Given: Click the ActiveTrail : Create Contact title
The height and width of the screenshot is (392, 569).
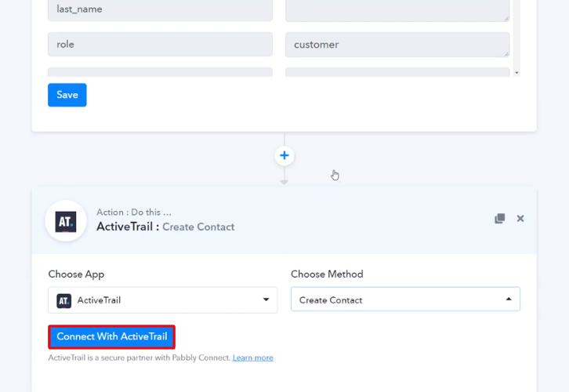Looking at the screenshot, I should 165,227.
